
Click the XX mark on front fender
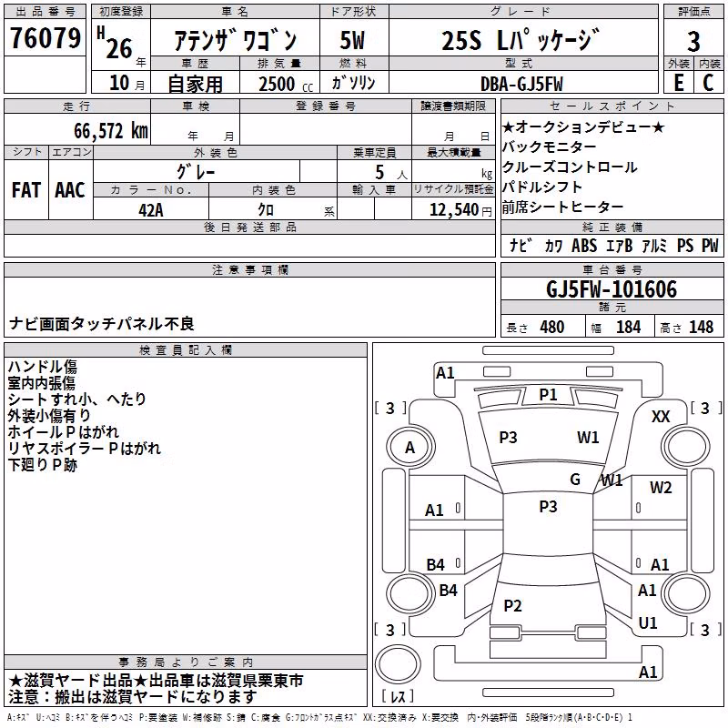[x=661, y=417]
